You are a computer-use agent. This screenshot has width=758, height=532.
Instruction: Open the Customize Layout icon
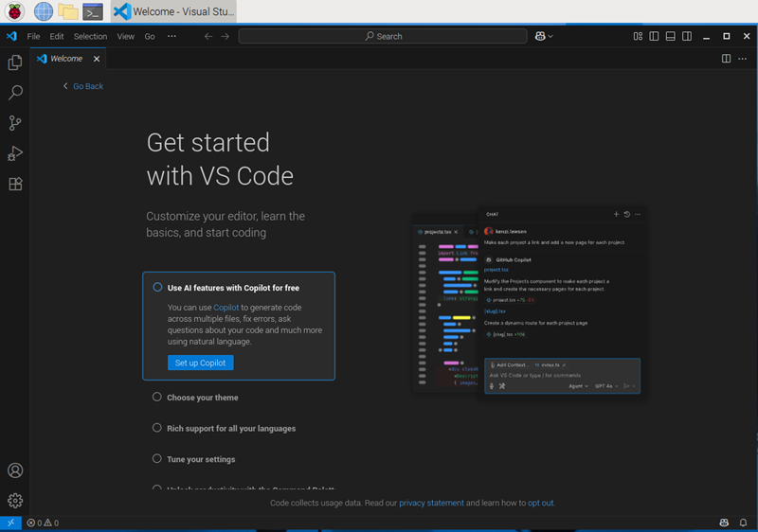[x=638, y=36]
